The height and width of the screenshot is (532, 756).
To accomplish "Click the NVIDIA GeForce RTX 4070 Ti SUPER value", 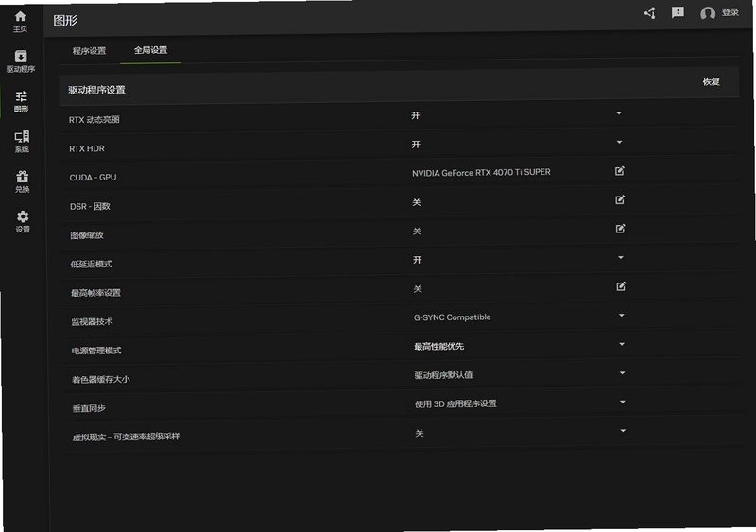I will pos(481,172).
